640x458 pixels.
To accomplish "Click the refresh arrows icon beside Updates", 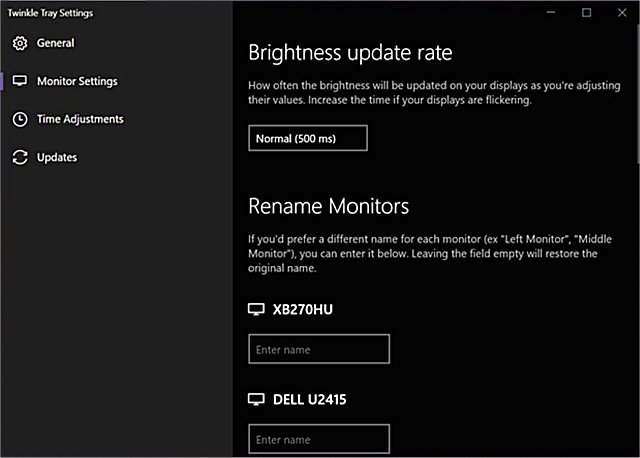I will point(19,157).
